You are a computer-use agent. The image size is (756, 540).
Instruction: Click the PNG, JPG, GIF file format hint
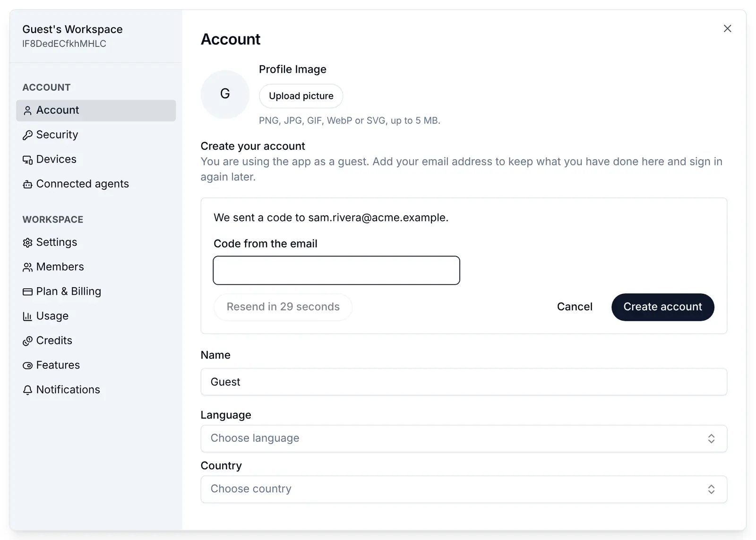point(349,120)
